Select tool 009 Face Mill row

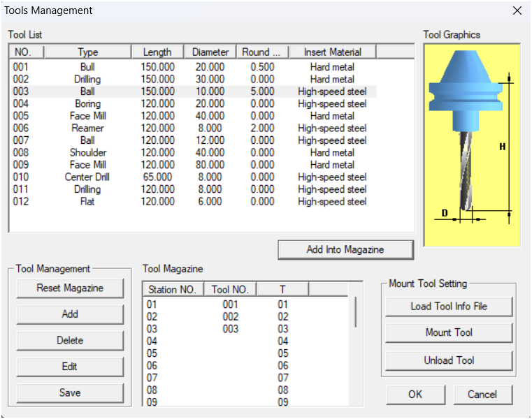[x=194, y=165]
